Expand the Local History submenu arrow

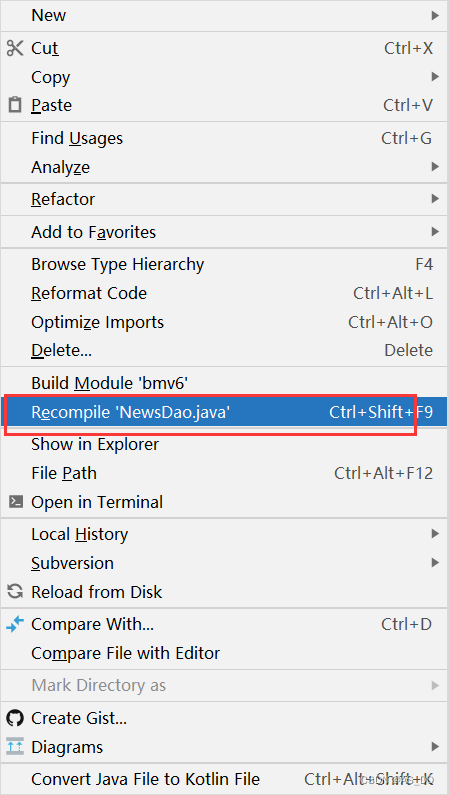[x=435, y=533]
